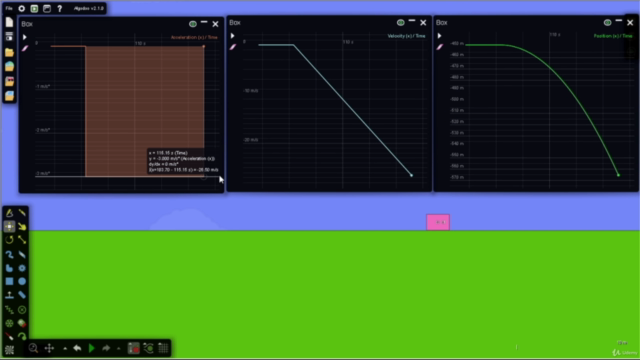Select the Tracer tool
640x360 pixels.
(x=22, y=336)
